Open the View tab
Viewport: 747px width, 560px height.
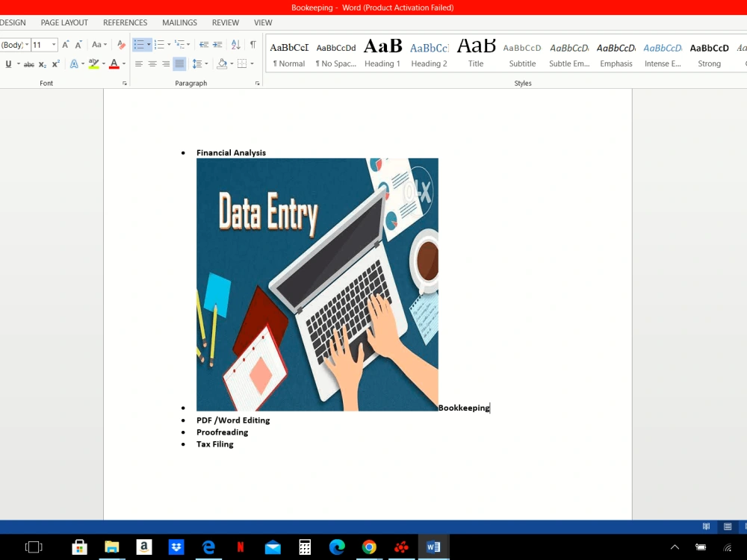pos(263,22)
